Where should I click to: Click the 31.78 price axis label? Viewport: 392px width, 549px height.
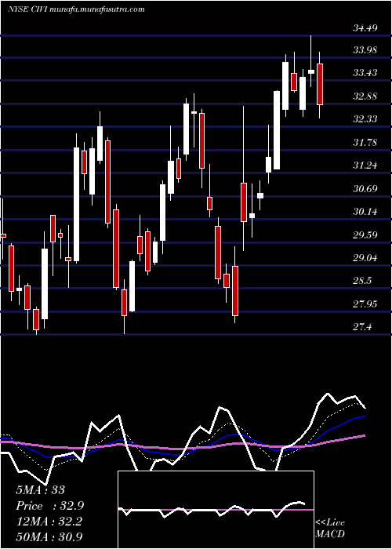365,143
